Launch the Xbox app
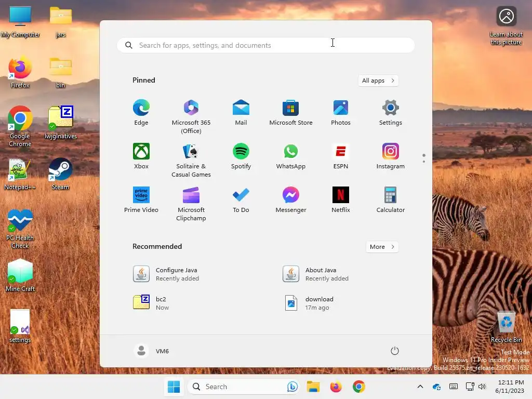532x399 pixels. 141,156
